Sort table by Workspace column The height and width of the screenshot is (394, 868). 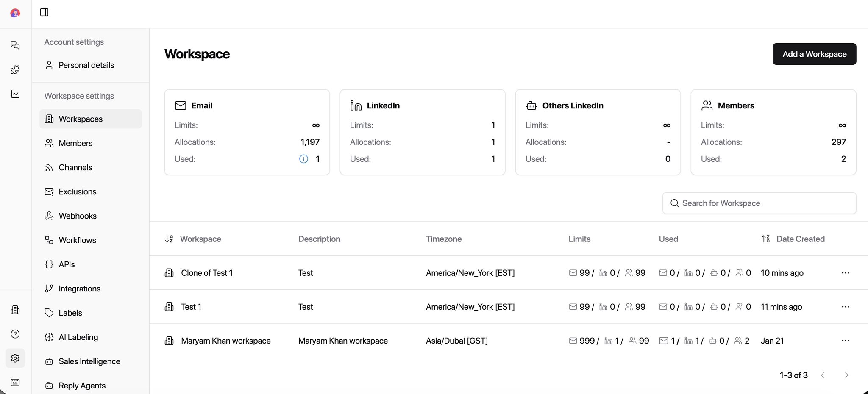coord(169,239)
